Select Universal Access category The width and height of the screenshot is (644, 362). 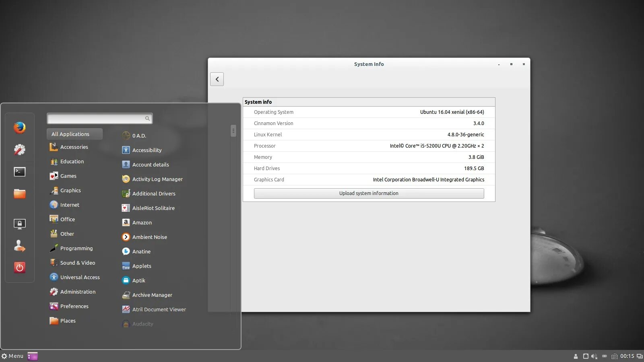74,277
